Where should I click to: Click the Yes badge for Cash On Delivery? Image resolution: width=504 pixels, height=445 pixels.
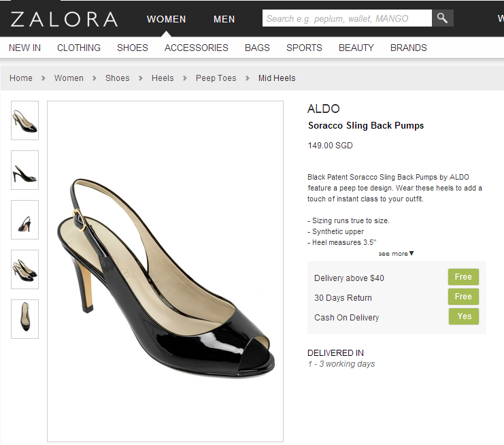[x=464, y=316]
